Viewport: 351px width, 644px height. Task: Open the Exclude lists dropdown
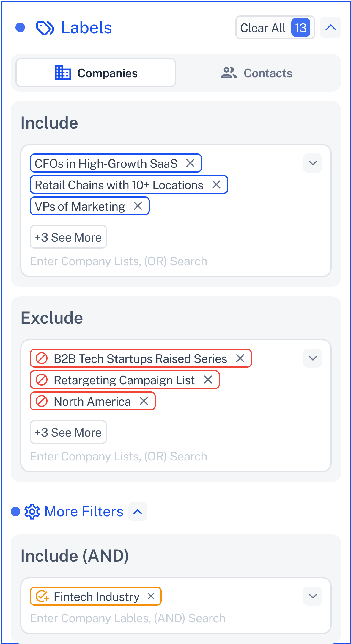(313, 358)
